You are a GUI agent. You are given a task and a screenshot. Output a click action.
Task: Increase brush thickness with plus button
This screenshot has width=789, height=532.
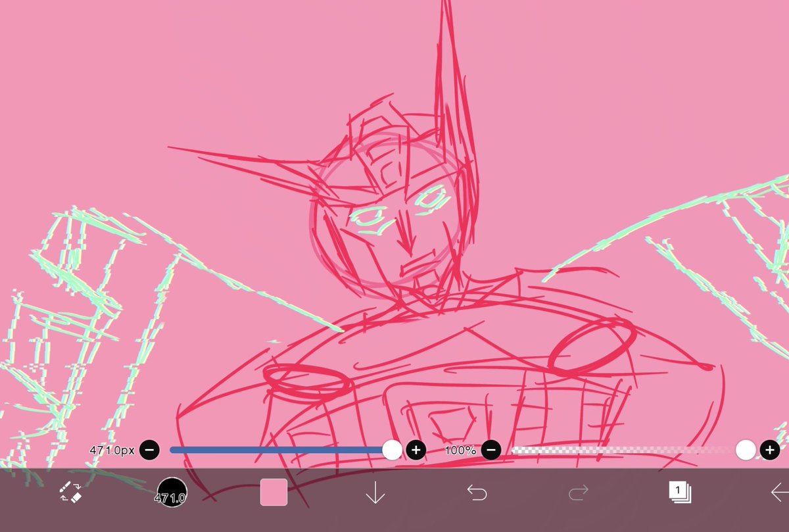point(416,450)
